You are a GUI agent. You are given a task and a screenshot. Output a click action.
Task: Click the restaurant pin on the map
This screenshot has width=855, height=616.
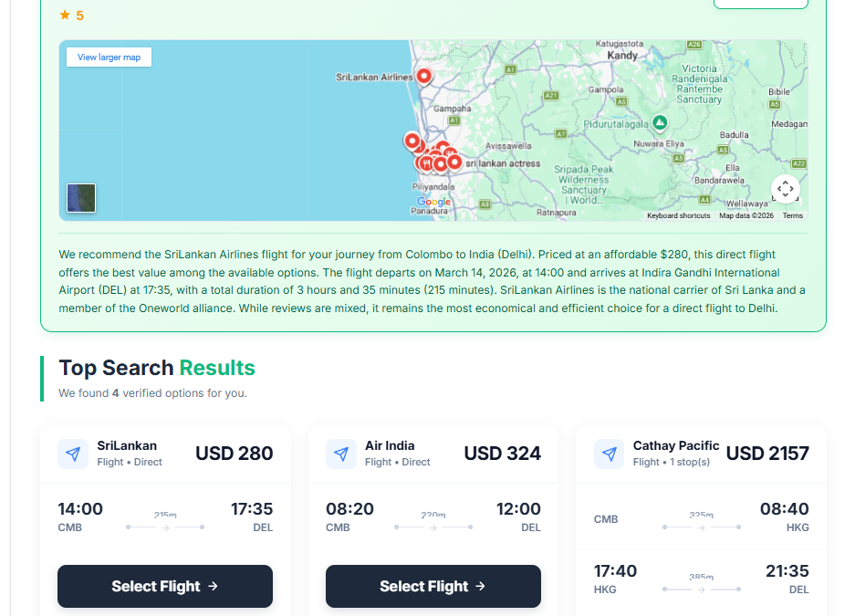point(426,162)
